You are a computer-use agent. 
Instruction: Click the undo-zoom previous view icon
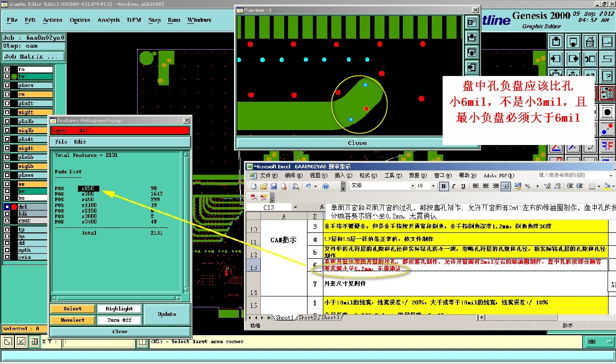[x=590, y=59]
